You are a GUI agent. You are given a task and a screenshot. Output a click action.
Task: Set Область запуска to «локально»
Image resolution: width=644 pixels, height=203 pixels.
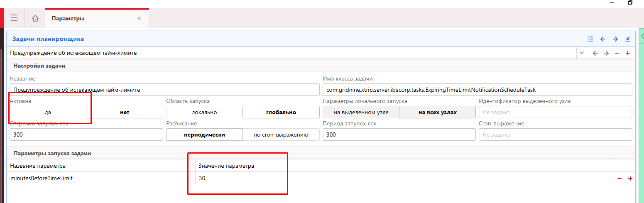pyautogui.click(x=204, y=112)
